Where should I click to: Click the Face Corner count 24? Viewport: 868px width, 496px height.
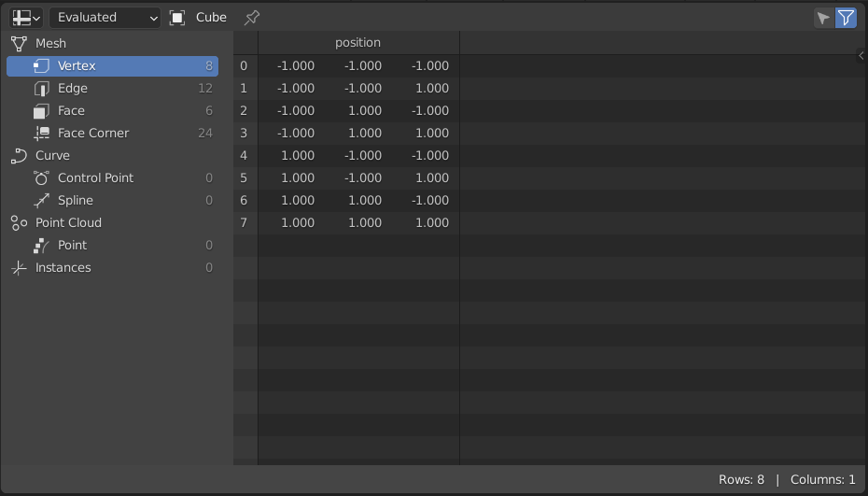click(x=205, y=133)
